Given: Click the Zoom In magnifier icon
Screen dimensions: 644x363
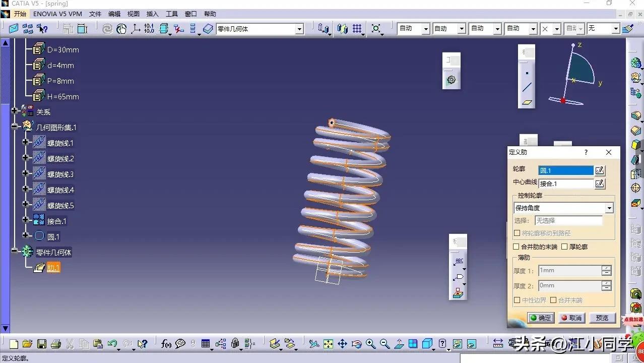Looking at the screenshot, I should pyautogui.click(x=370, y=344).
